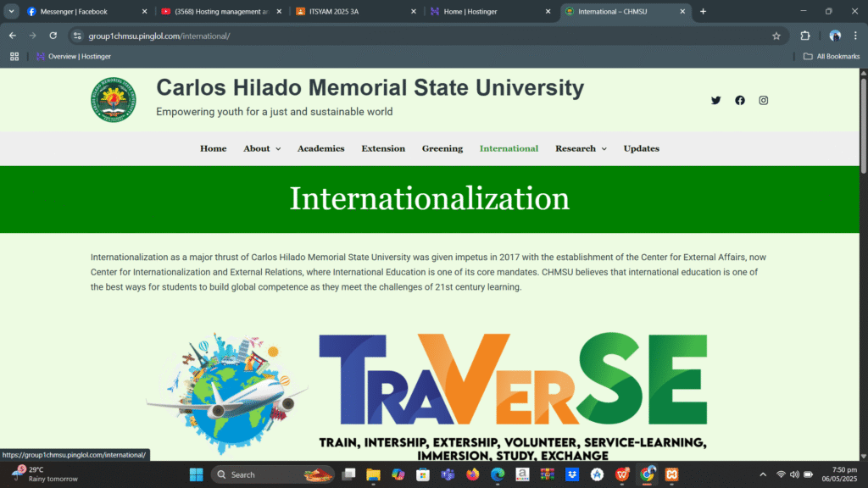The height and width of the screenshot is (488, 868).
Task: Reload the page with the refresh icon
Action: click(53, 36)
